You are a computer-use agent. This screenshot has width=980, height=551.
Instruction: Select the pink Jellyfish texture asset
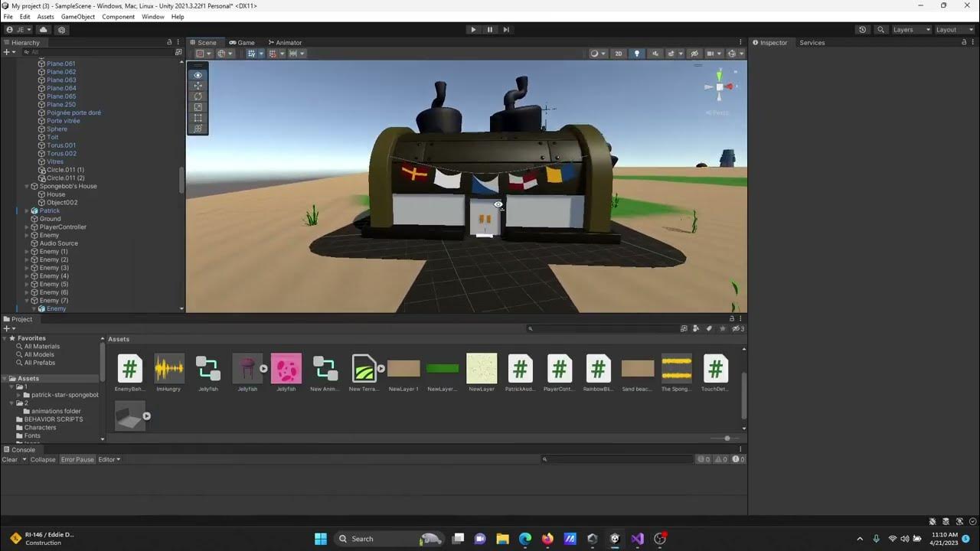click(x=286, y=373)
